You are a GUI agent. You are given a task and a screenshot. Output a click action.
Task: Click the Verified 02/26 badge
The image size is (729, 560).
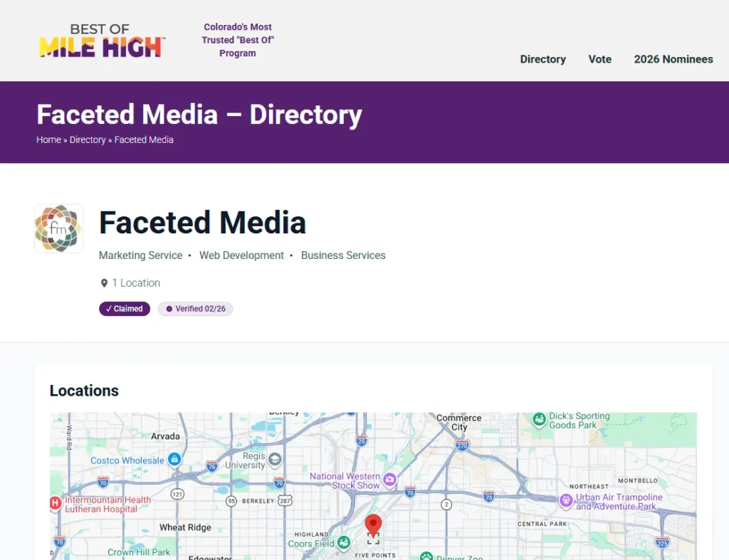pos(195,308)
